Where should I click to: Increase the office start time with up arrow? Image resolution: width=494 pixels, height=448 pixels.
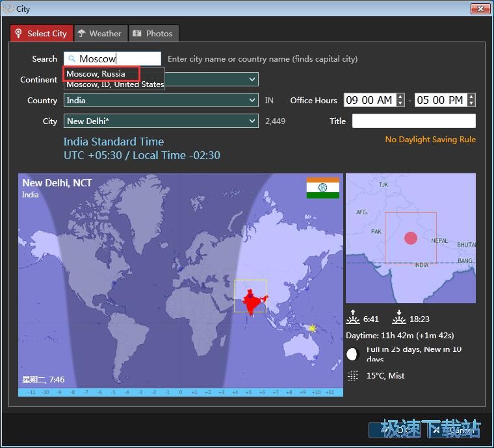(400, 97)
